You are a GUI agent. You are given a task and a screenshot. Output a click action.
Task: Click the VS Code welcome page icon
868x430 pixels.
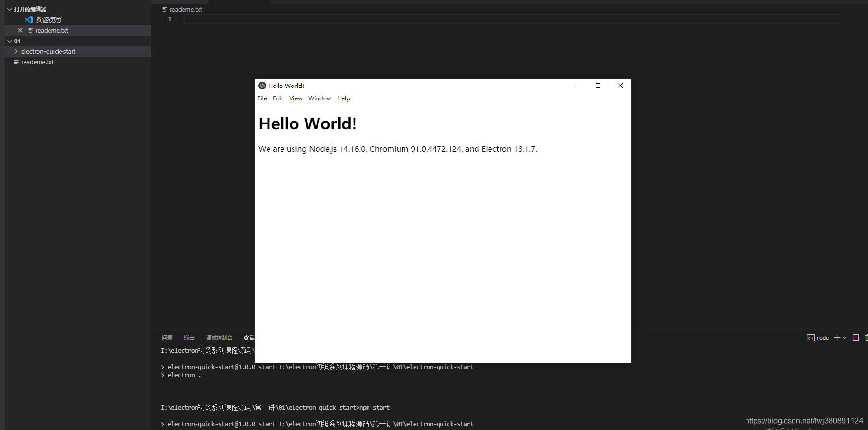[x=29, y=20]
